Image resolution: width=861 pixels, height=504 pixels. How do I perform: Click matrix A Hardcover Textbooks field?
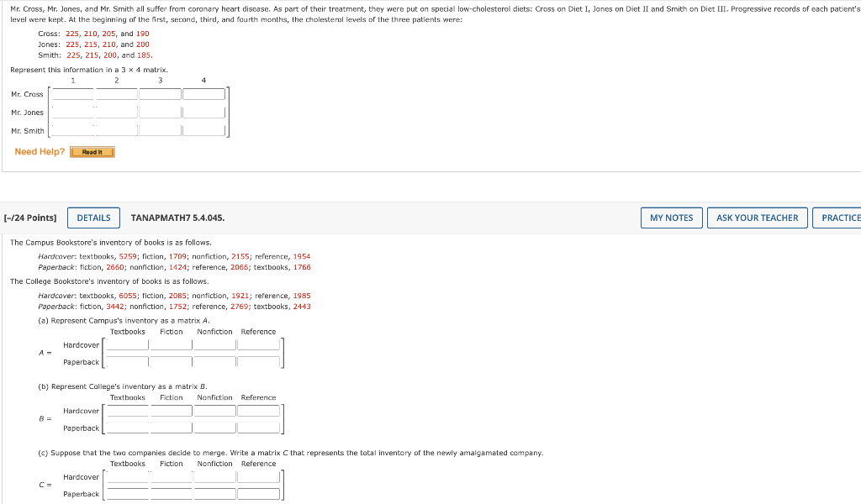coord(128,345)
